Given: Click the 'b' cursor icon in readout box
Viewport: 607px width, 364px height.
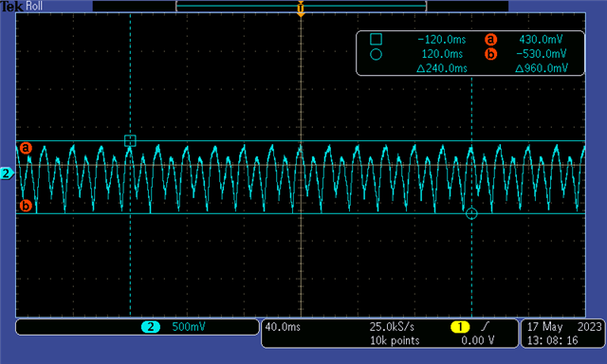Looking at the screenshot, I should (490, 54).
